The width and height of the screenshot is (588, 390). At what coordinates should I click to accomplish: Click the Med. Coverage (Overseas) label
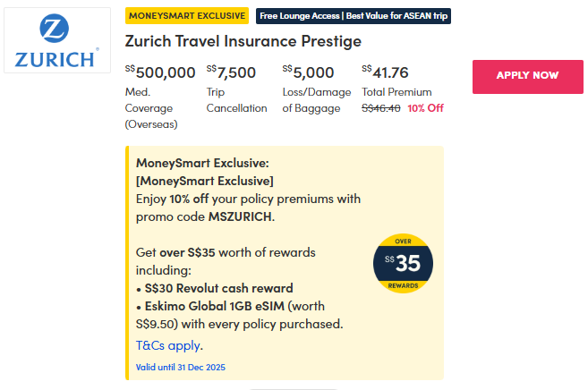click(151, 108)
